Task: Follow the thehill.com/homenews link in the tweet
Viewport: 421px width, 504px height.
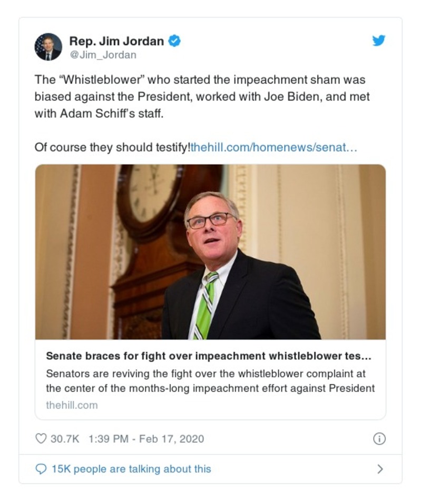Action: pyautogui.click(x=274, y=147)
